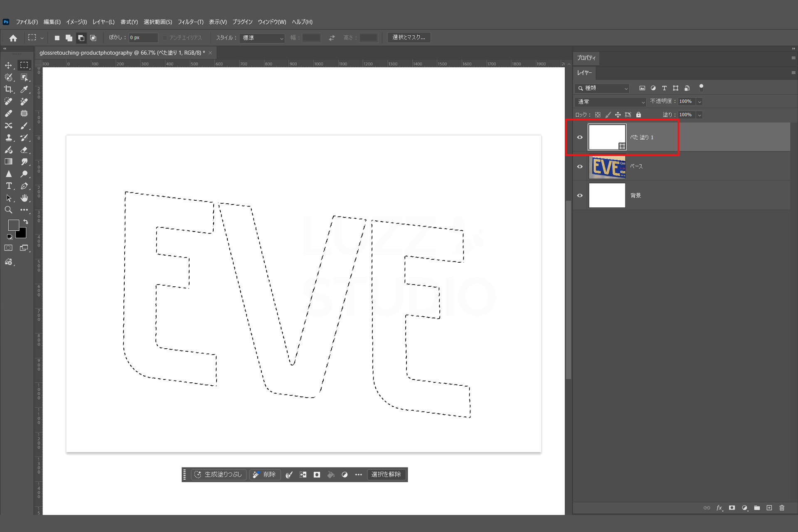Viewport: 798px width, 532px height.
Task: Click the delete layer trash icon
Action: pyautogui.click(x=782, y=508)
